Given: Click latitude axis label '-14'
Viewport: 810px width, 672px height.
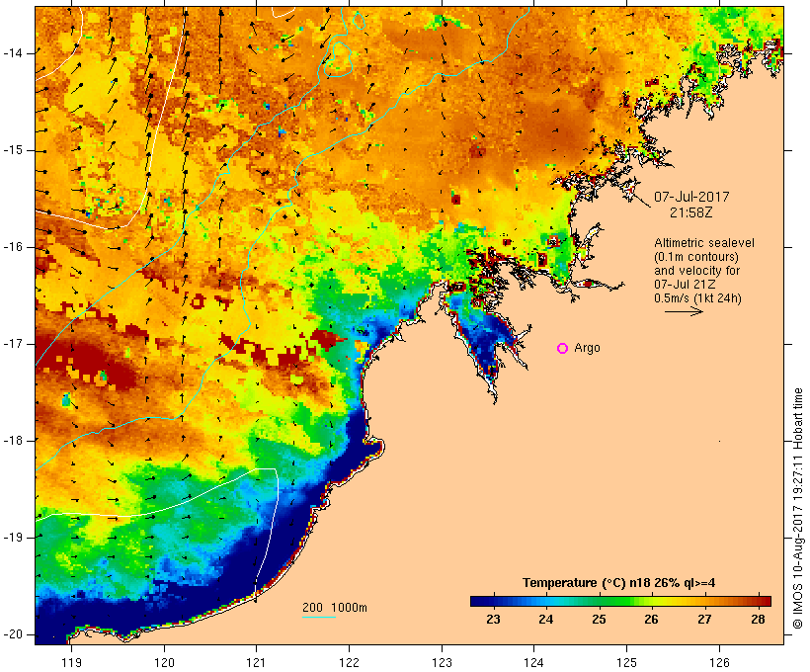Looking at the screenshot, I should click(x=13, y=53).
